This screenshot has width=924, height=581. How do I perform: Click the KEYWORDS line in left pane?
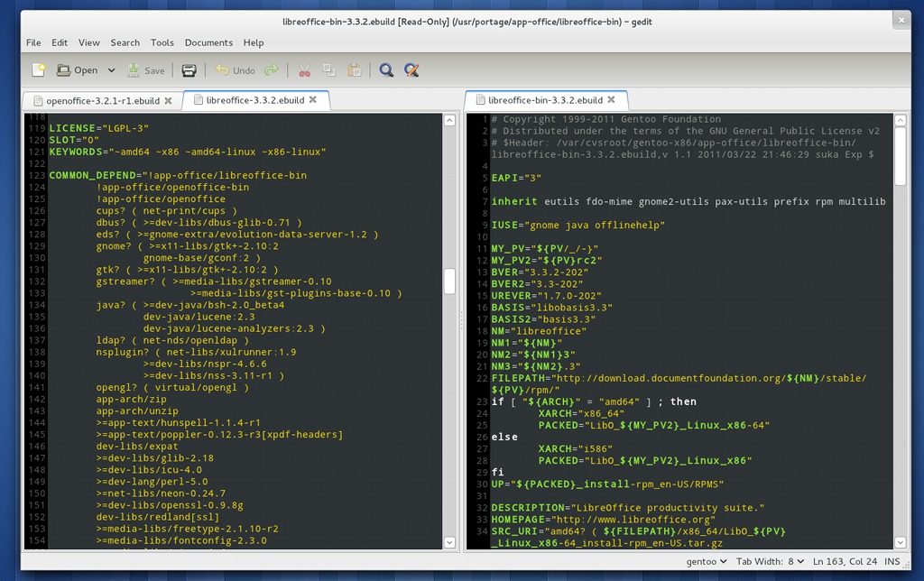(x=188, y=152)
